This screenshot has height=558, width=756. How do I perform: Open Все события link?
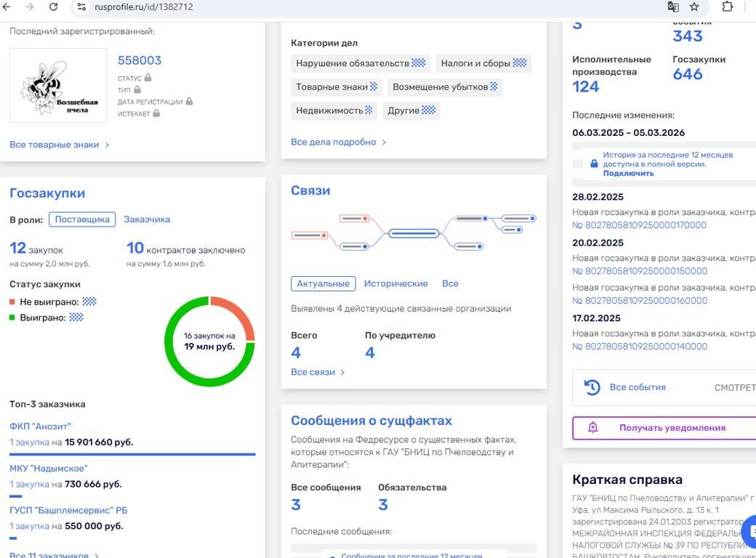point(638,387)
